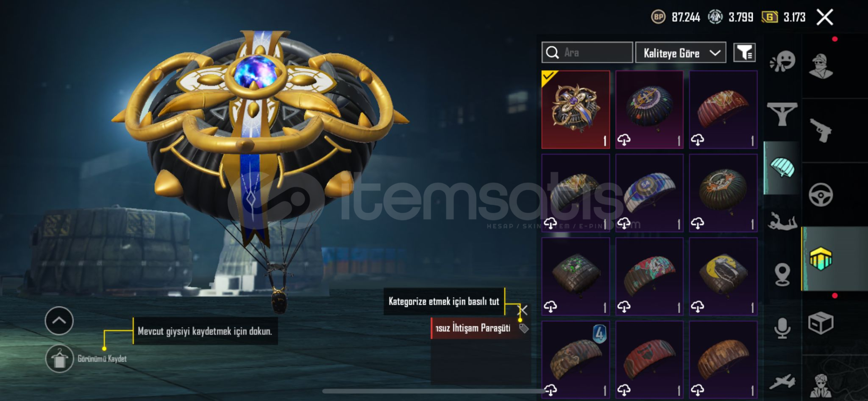The image size is (868, 401).
Task: Open the emote category icon
Action: click(783, 61)
